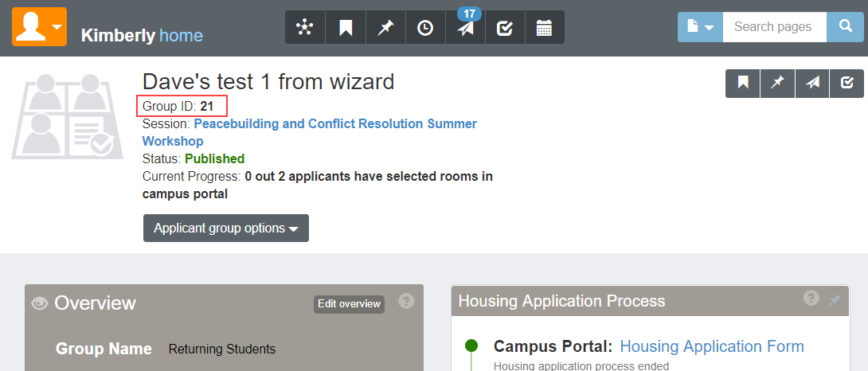Click the Edit overview button
This screenshot has width=868, height=371.
349,304
